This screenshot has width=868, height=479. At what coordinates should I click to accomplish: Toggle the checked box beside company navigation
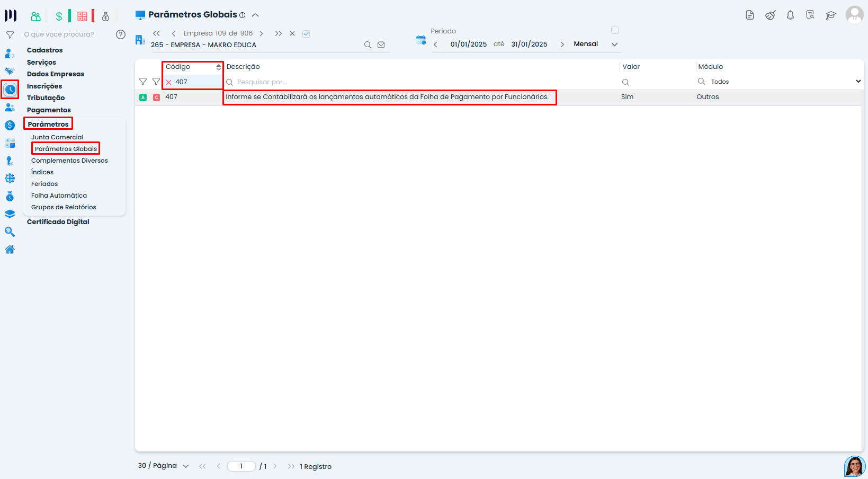pos(306,34)
